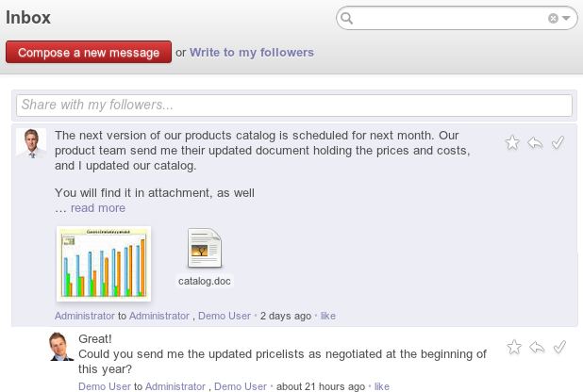
Task: Expand the message with 'read more'
Action: click(x=97, y=208)
